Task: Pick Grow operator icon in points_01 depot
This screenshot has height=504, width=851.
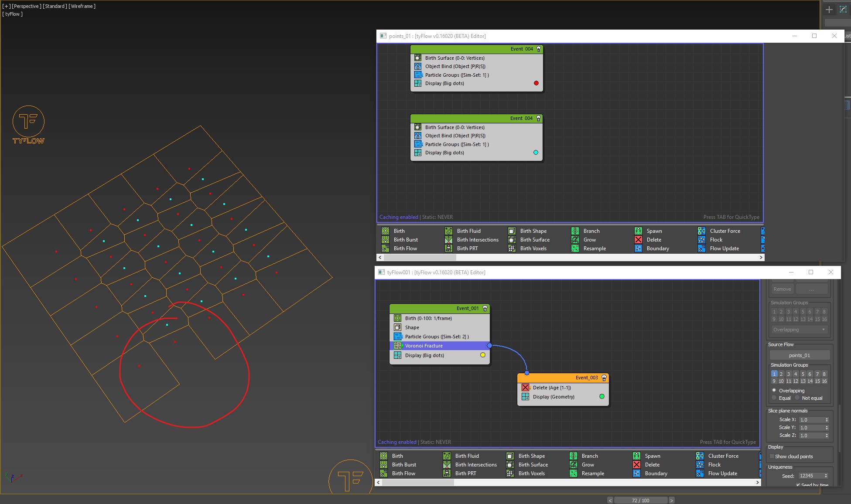Action: (575, 240)
